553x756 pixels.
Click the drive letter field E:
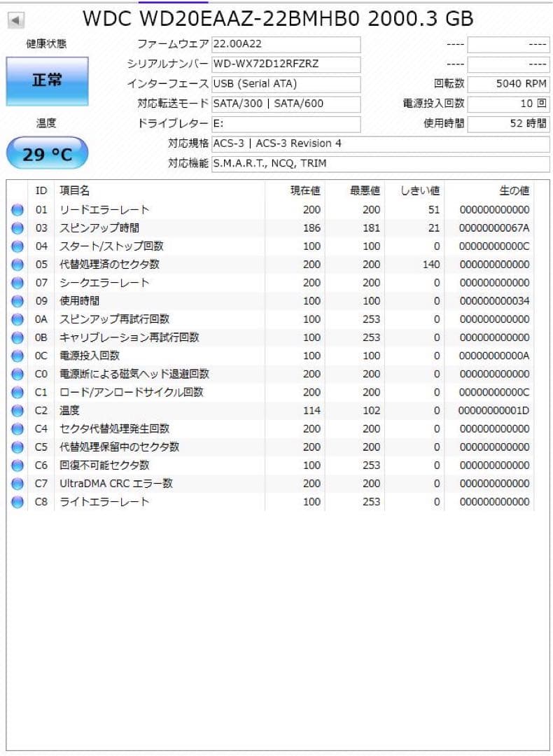pyautogui.click(x=286, y=124)
